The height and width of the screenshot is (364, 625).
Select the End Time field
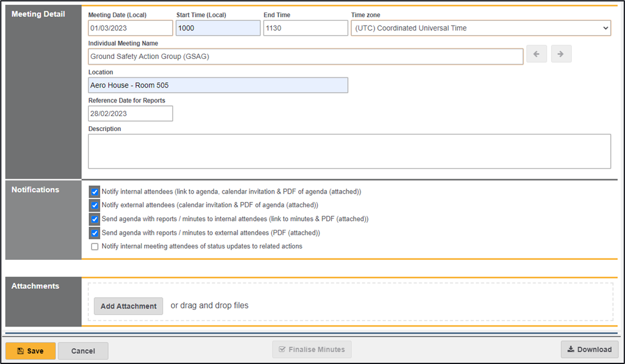point(305,28)
